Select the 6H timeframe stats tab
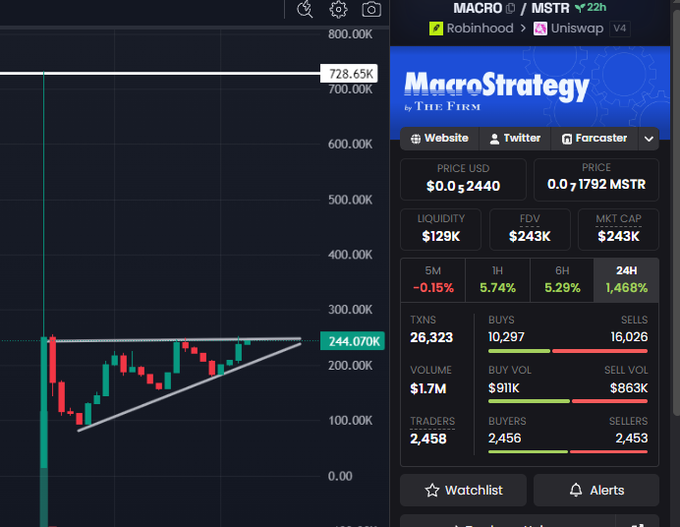This screenshot has width=680, height=527. [x=562, y=280]
